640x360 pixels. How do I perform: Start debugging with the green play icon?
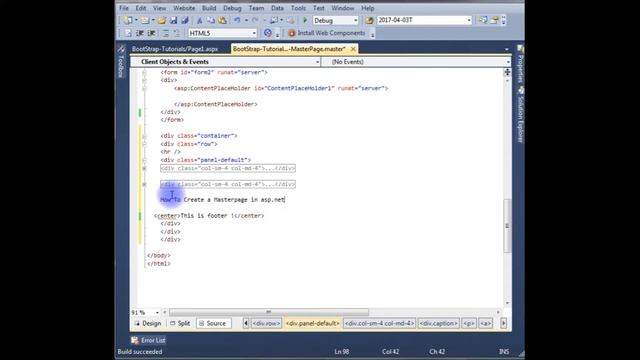pos(305,20)
